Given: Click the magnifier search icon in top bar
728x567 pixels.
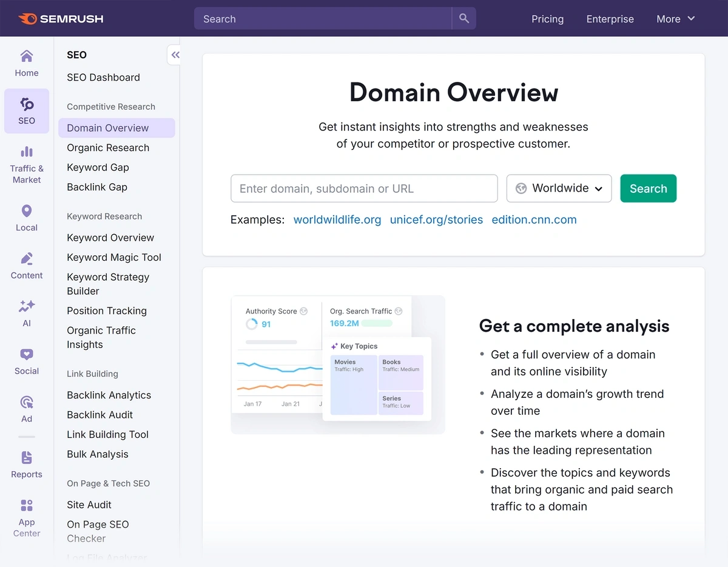Looking at the screenshot, I should point(464,19).
